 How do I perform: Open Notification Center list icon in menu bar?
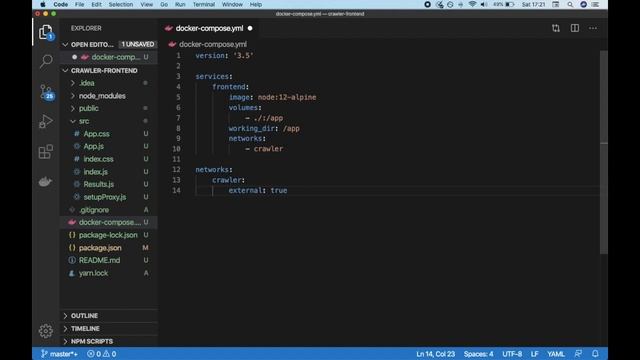[596, 4]
